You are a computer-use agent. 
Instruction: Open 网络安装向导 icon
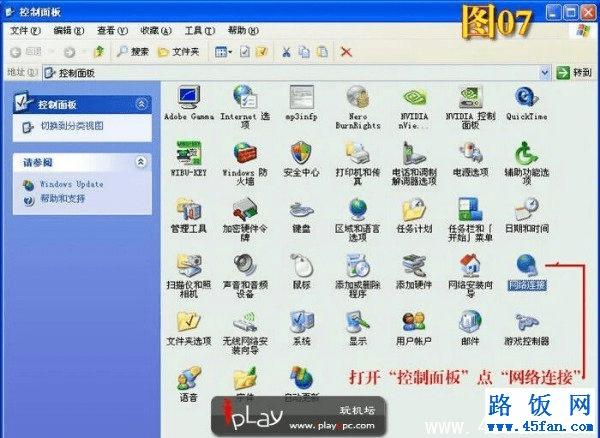coord(471,265)
